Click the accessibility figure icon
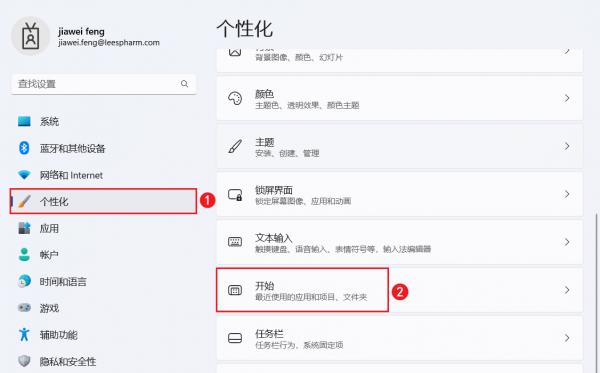 [x=24, y=334]
